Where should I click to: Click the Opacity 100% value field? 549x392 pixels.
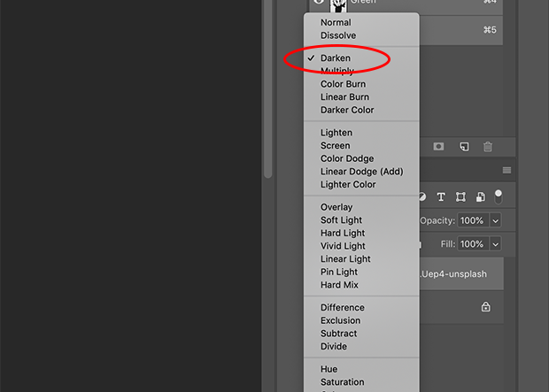[473, 220]
